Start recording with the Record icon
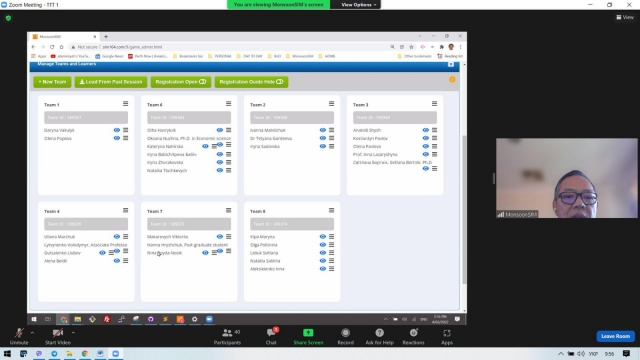The height and width of the screenshot is (360, 640). pyautogui.click(x=345, y=333)
